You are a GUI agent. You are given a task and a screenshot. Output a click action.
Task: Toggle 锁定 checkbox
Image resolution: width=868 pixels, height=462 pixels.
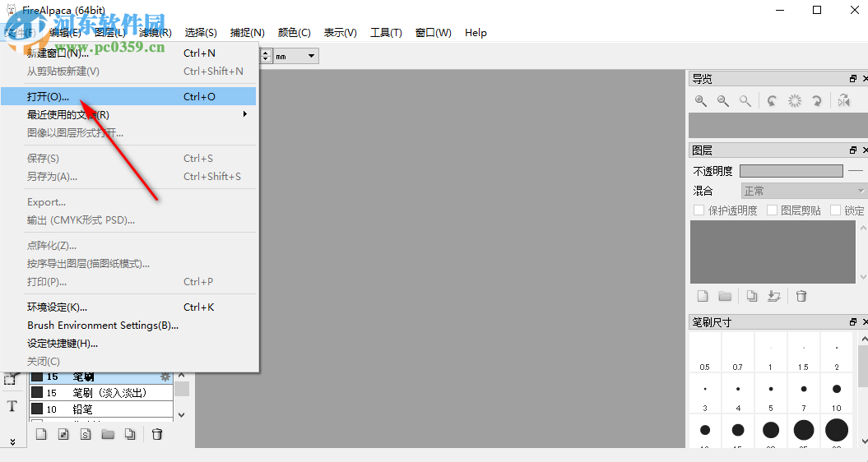835,210
